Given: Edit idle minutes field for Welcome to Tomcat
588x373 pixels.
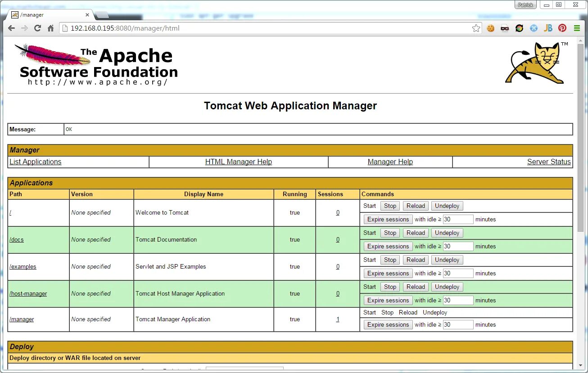Looking at the screenshot, I should pyautogui.click(x=458, y=220).
